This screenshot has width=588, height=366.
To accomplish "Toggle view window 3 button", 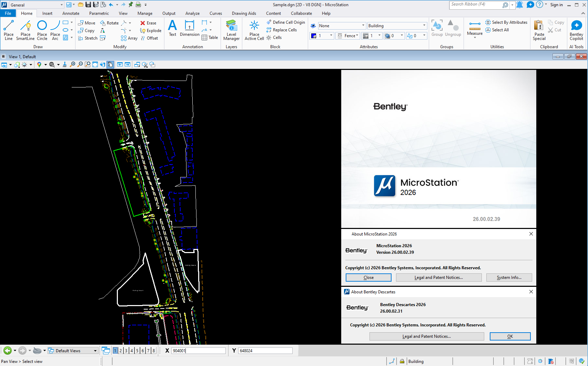I will 126,351.
